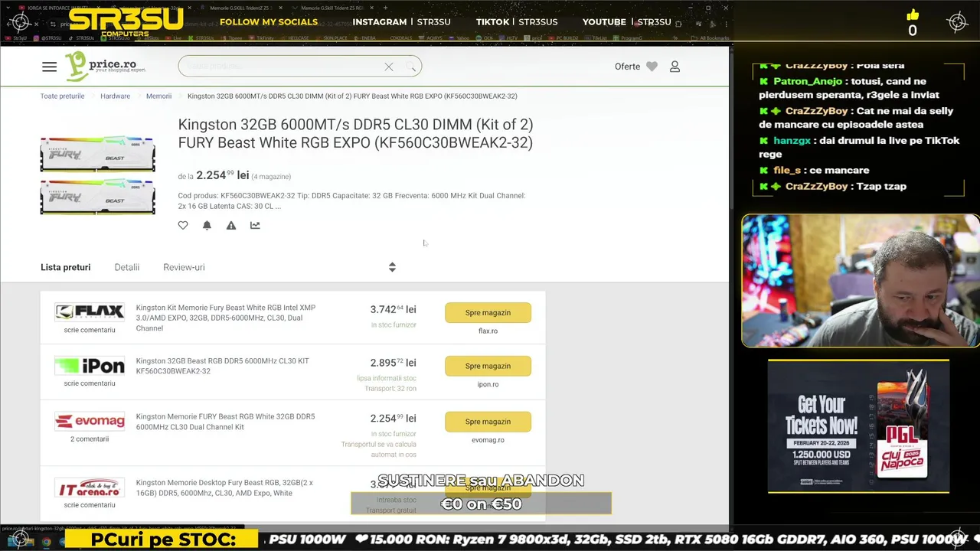
Task: Open the FLAX offer title Kingston Kit Memorie
Action: tap(226, 318)
